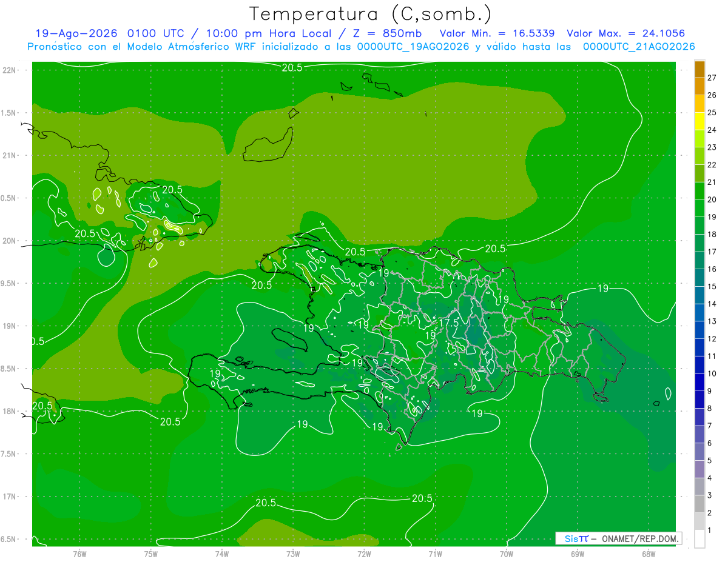Click the "71W" longitude axis label
728x562 pixels.
click(435, 554)
